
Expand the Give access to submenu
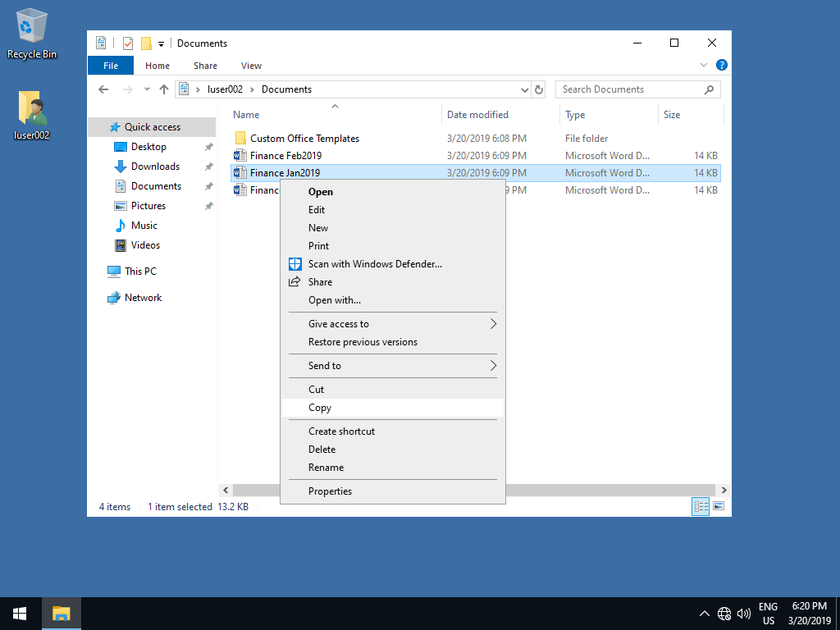click(x=392, y=324)
